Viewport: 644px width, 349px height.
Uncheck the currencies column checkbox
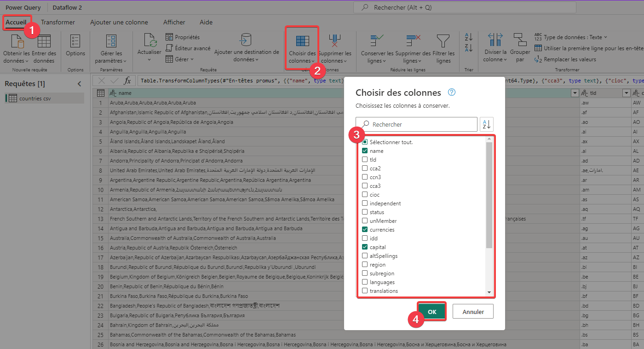(365, 230)
